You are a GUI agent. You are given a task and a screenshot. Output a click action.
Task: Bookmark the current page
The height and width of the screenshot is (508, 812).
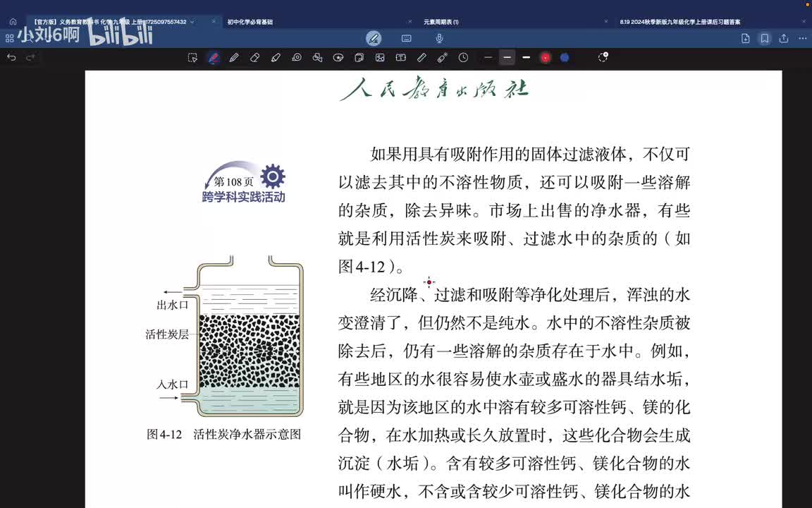click(765, 38)
